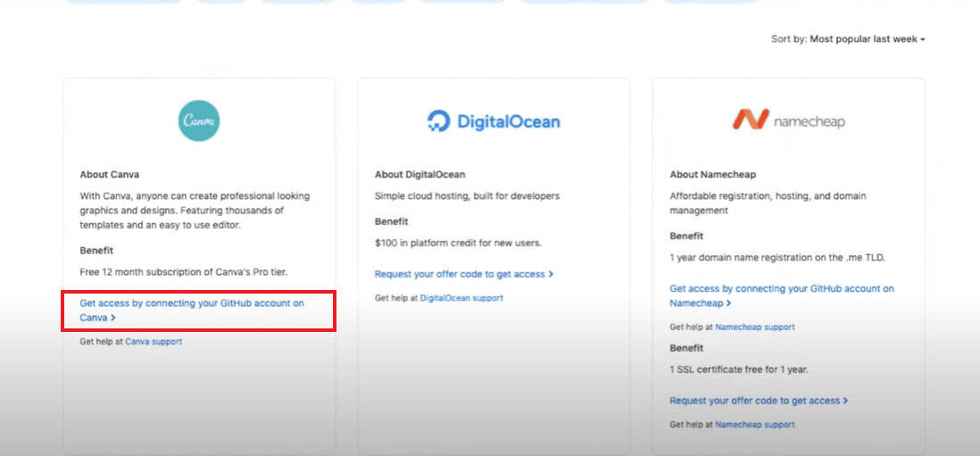Open Canva's connect GitHub account link
Viewport: 980px width, 456px height.
point(192,311)
